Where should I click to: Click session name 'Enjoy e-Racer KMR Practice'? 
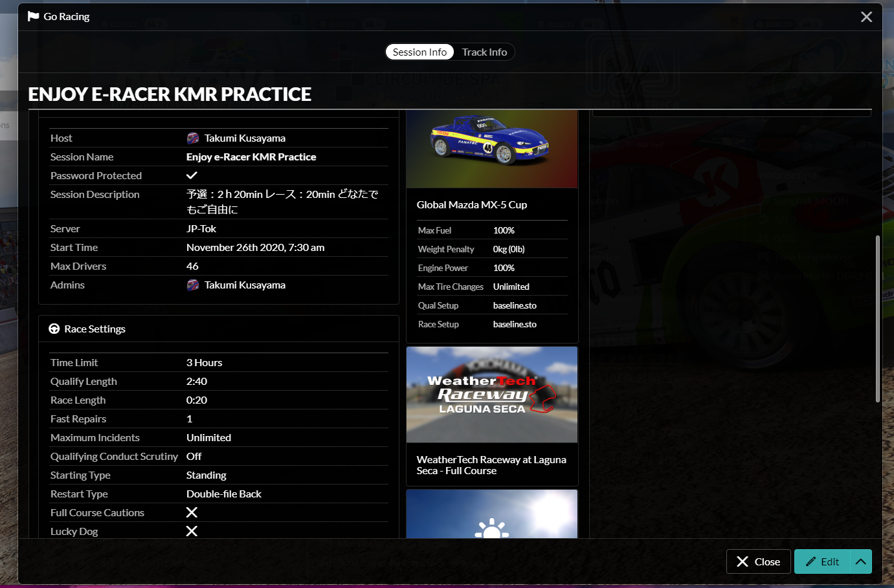[251, 157]
